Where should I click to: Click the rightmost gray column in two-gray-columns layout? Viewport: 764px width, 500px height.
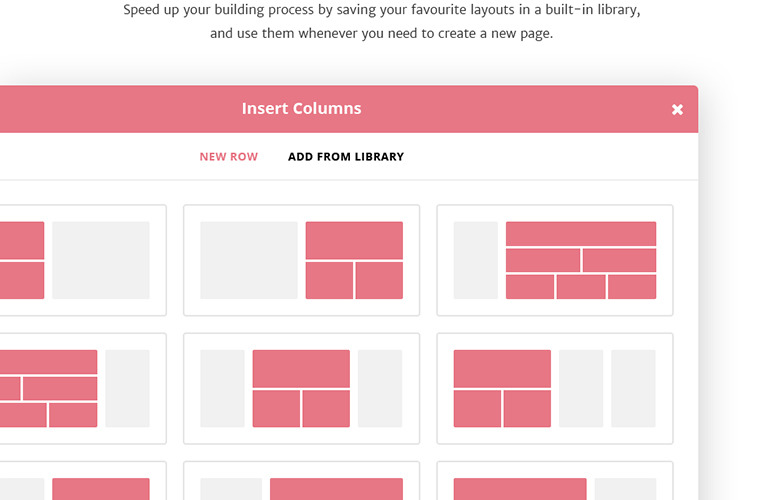tap(633, 388)
